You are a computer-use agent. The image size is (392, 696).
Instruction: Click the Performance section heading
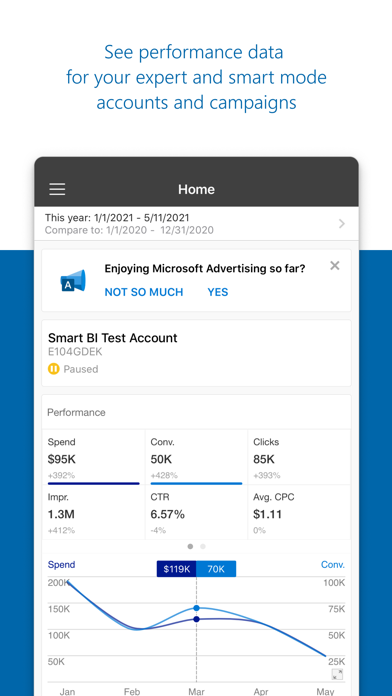76,412
